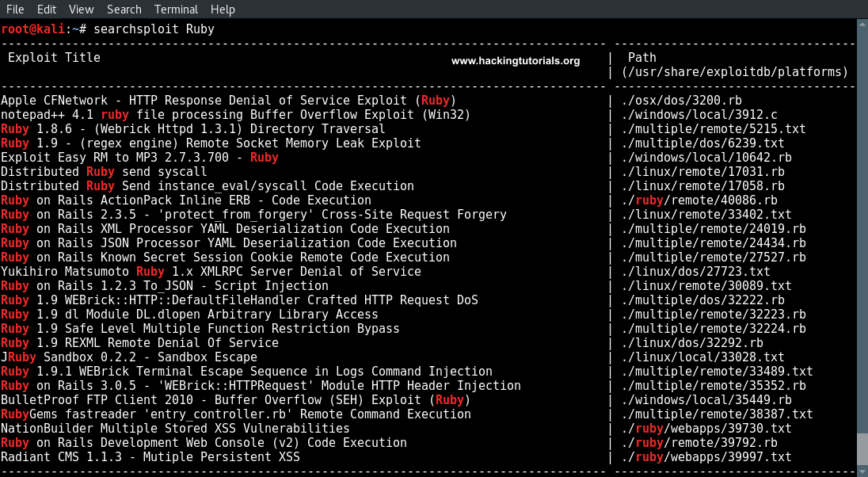Click path './linux/dos/27723.txt'
This screenshot has height=477, width=868.
point(696,272)
